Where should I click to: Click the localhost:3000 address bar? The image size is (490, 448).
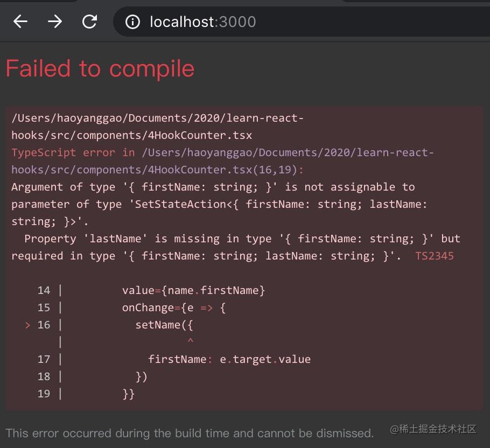(300, 22)
